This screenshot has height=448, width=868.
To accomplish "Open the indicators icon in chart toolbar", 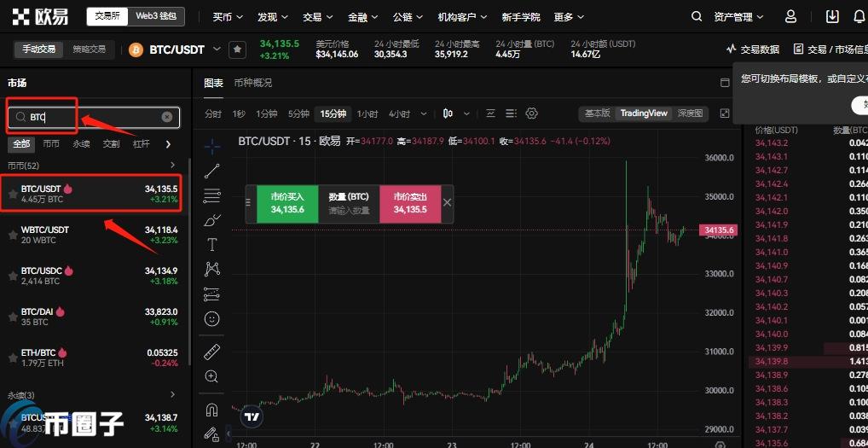I will [490, 113].
